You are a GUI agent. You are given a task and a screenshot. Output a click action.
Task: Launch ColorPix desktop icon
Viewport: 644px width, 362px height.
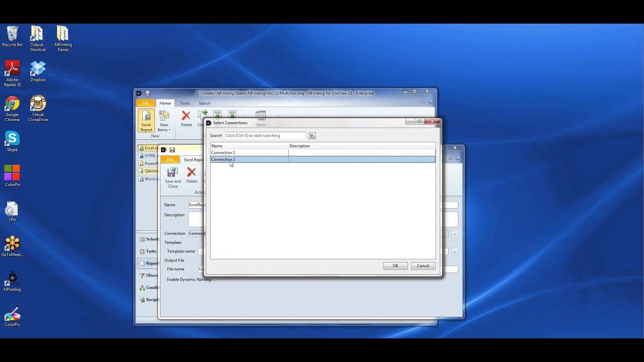pyautogui.click(x=12, y=176)
